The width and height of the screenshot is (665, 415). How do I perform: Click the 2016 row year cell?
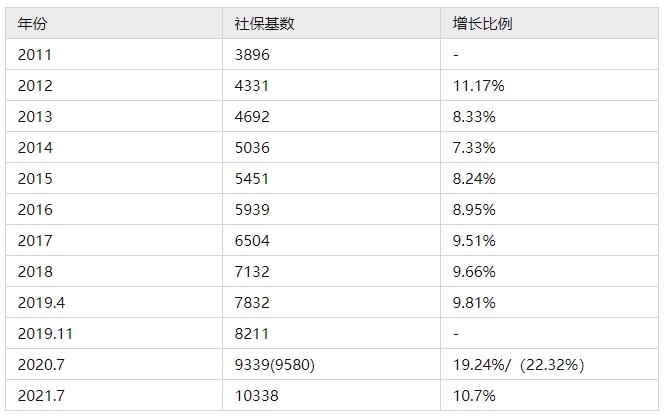(x=35, y=209)
